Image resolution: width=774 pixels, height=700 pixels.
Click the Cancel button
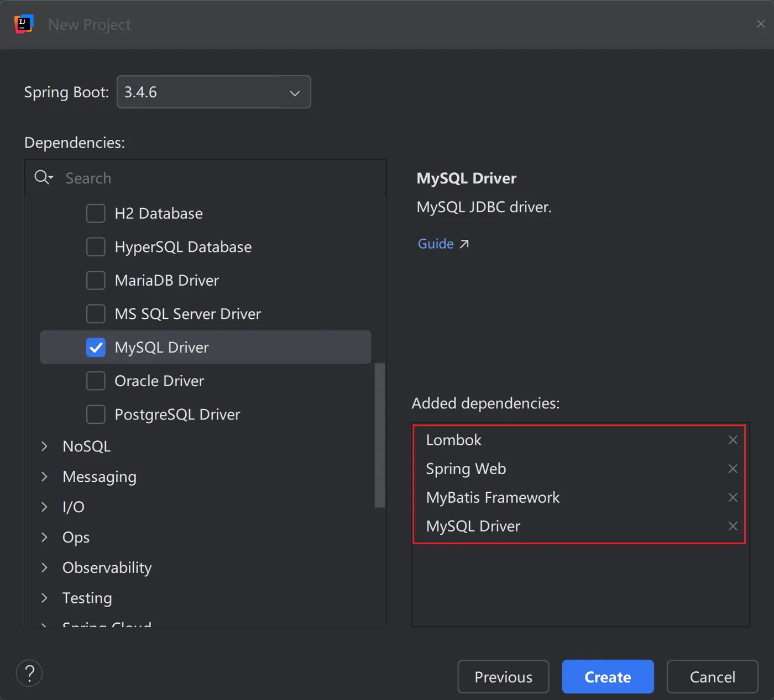pos(712,677)
